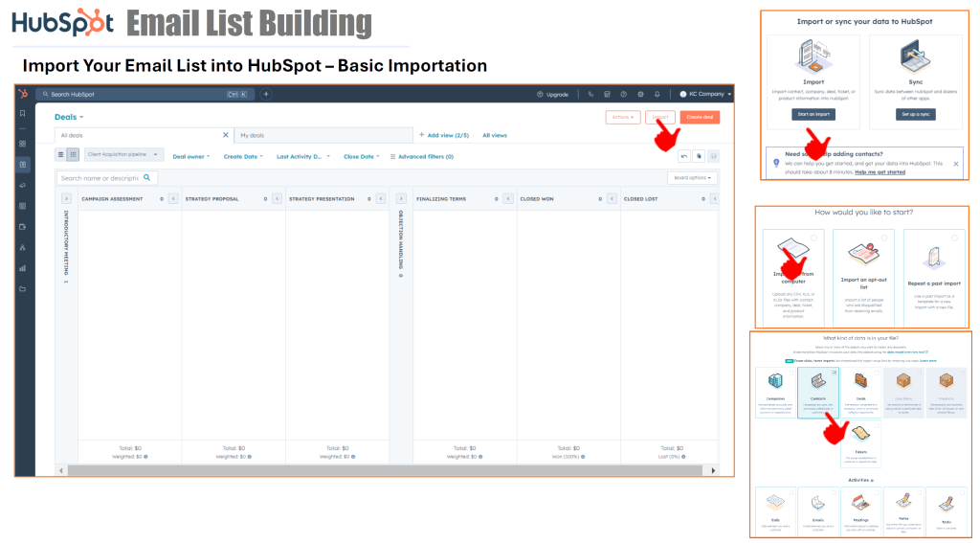Open the notifications bell icon
This screenshot has height=543, width=980.
tap(657, 94)
